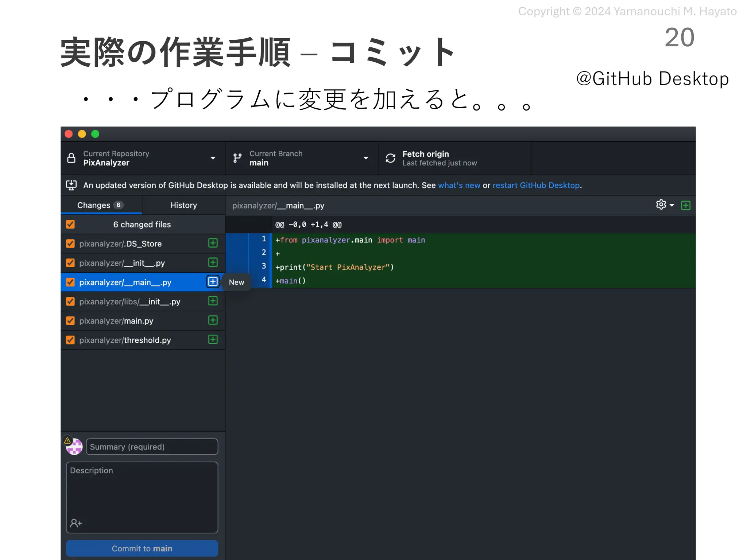
Task: Uncheck pixanalyzer/__init__.py checkbox
Action: tap(70, 263)
